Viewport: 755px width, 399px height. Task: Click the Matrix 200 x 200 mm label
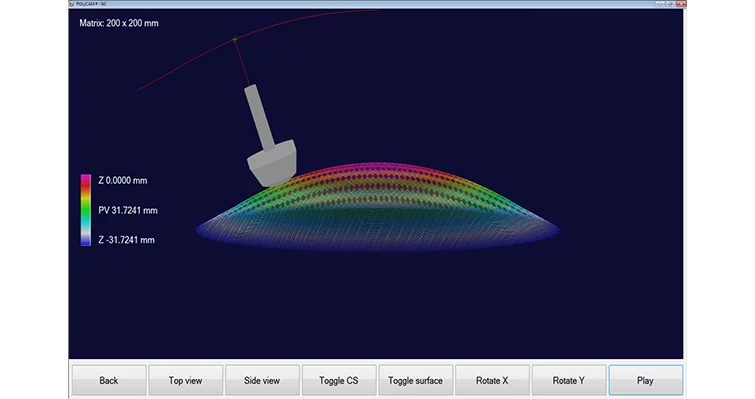click(x=119, y=23)
